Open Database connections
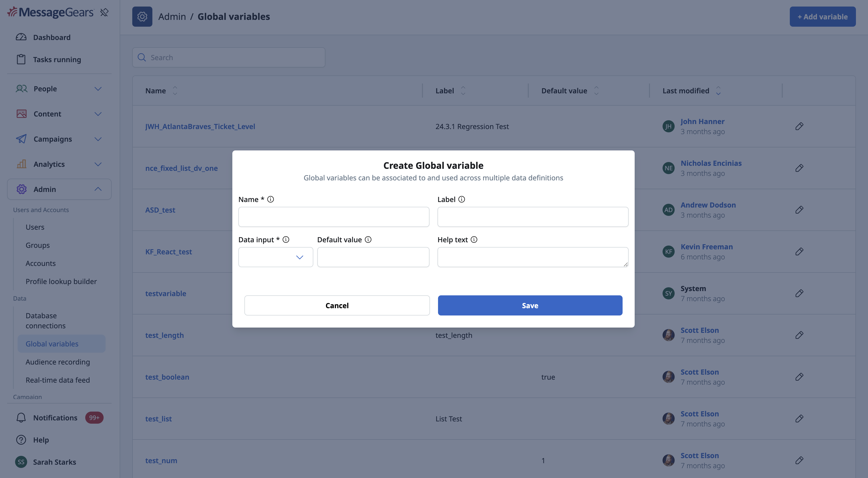 click(x=46, y=321)
